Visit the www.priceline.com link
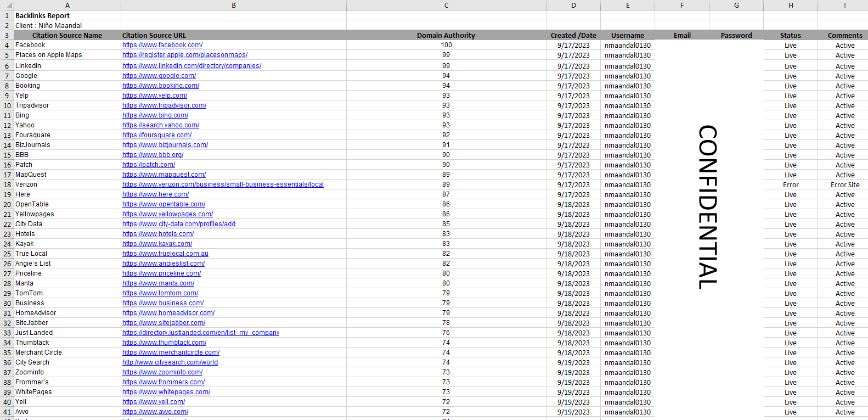This screenshot has height=420, width=868. [162, 273]
